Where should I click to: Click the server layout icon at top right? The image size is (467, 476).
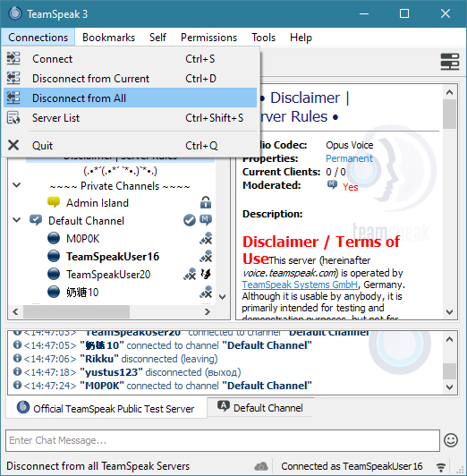click(x=450, y=62)
